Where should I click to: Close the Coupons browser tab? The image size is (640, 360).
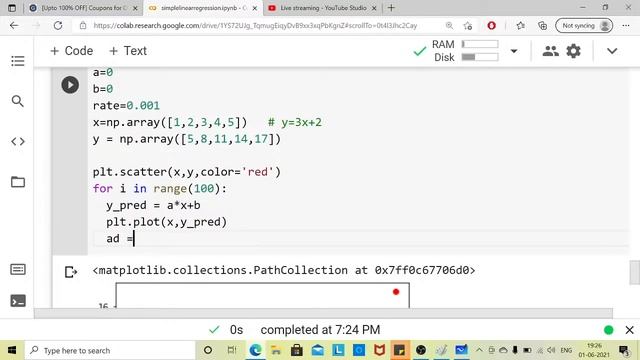pos(136,8)
